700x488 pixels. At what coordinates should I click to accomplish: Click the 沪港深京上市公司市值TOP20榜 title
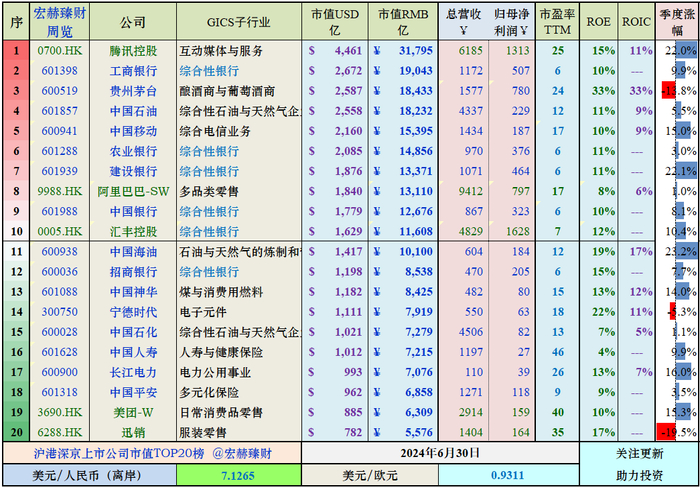[119, 454]
